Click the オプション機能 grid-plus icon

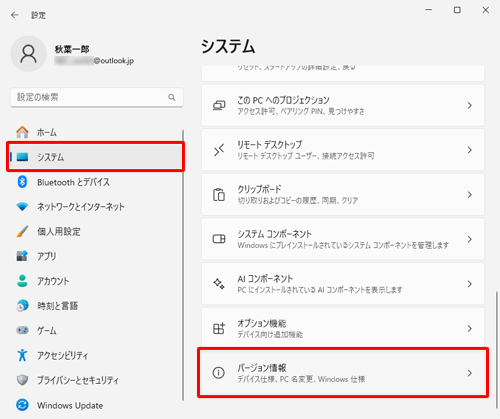(x=219, y=328)
